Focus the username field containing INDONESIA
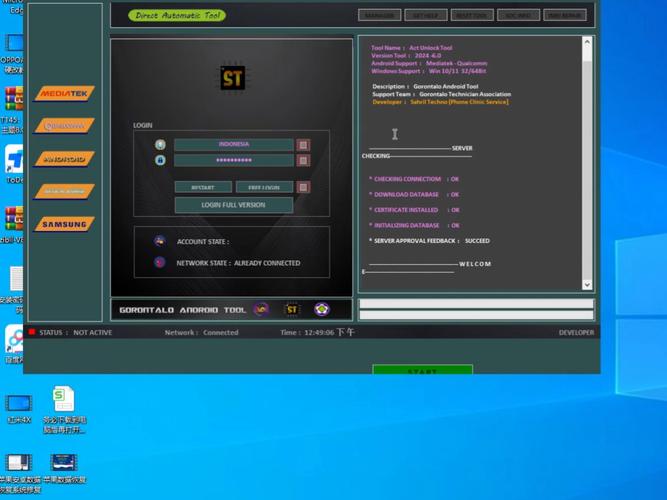667x500 pixels. tap(234, 145)
